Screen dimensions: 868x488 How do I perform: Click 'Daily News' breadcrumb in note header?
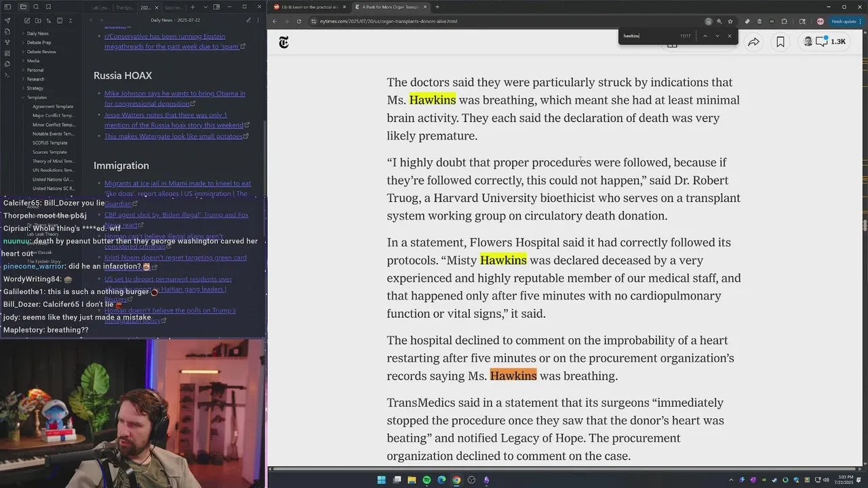(x=161, y=20)
